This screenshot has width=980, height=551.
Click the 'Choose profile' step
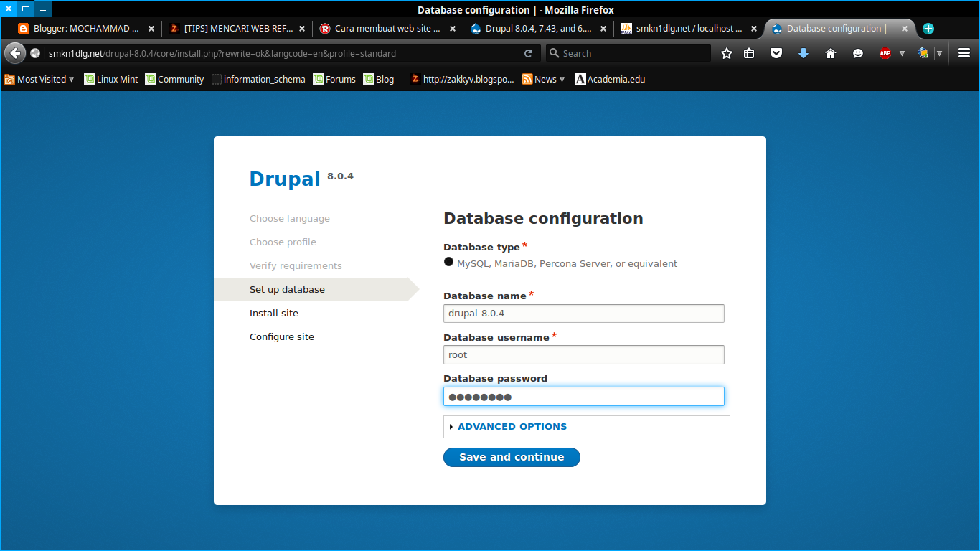point(283,242)
